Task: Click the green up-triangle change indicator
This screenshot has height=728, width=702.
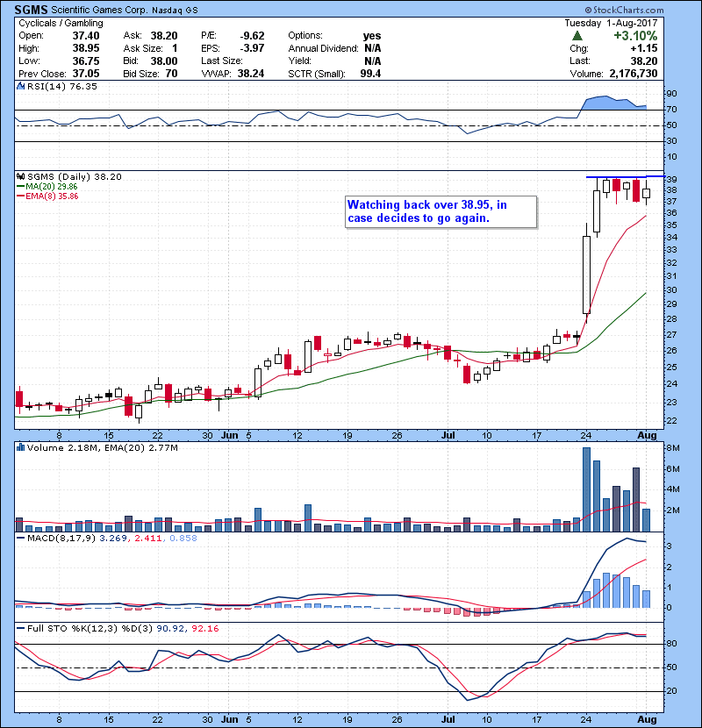Action: point(577,36)
